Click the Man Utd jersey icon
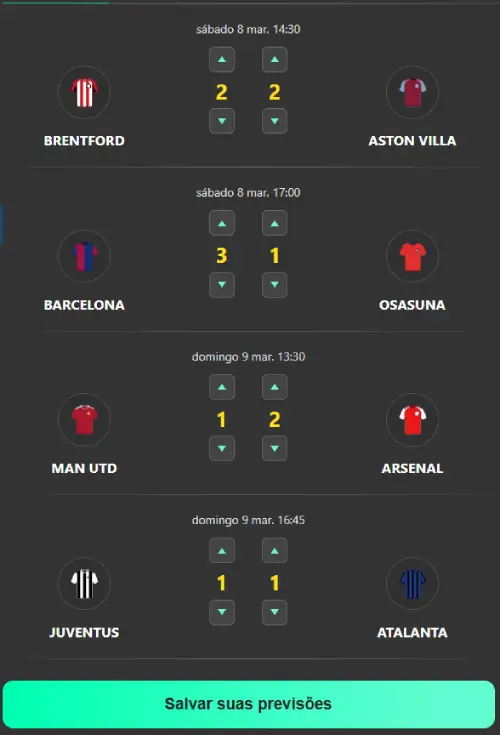 pyautogui.click(x=84, y=420)
